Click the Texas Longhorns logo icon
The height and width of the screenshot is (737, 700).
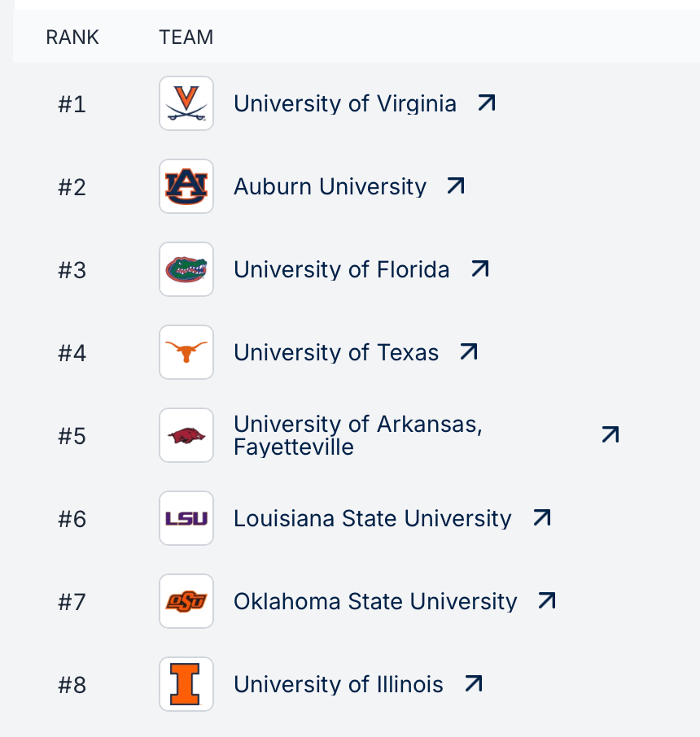click(186, 352)
